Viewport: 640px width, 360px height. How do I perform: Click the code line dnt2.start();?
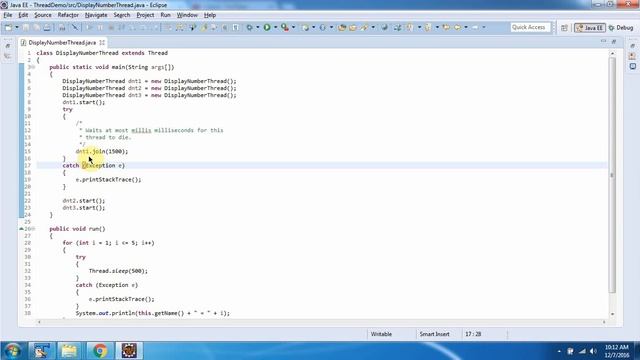[x=84, y=201]
